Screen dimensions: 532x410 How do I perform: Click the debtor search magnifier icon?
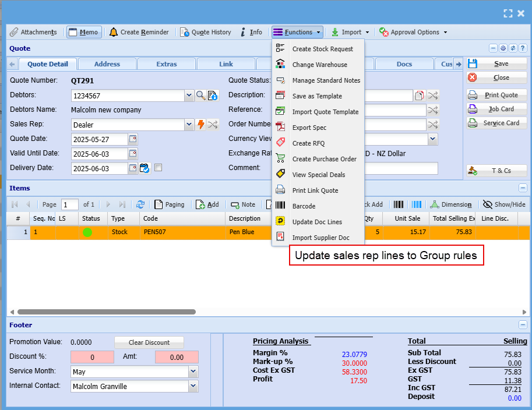click(200, 96)
